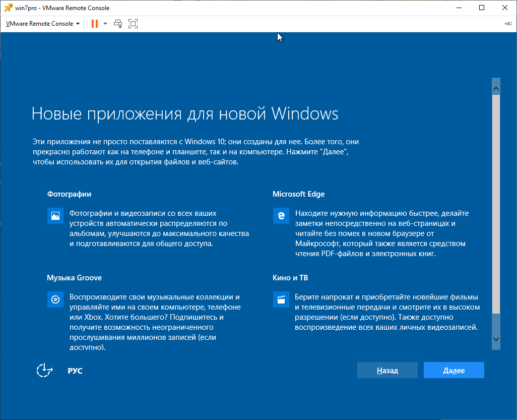Image resolution: width=517 pixels, height=420 pixels.
Task: Click the Кино и ТВ heading
Action: click(290, 278)
